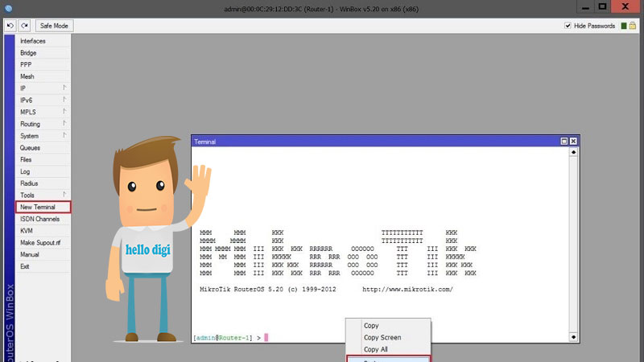Expand the System submenu arrow
This screenshot has width=644, height=362.
(64, 135)
